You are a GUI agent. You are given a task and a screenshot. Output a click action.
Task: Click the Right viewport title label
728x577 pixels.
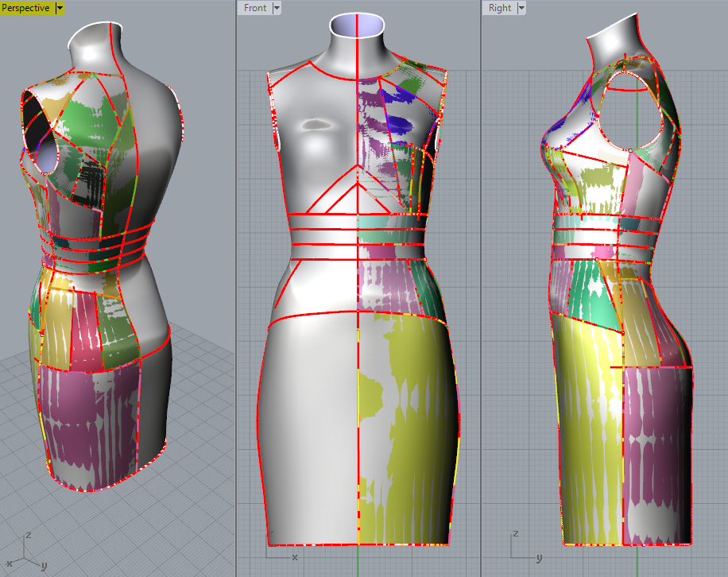(500, 8)
